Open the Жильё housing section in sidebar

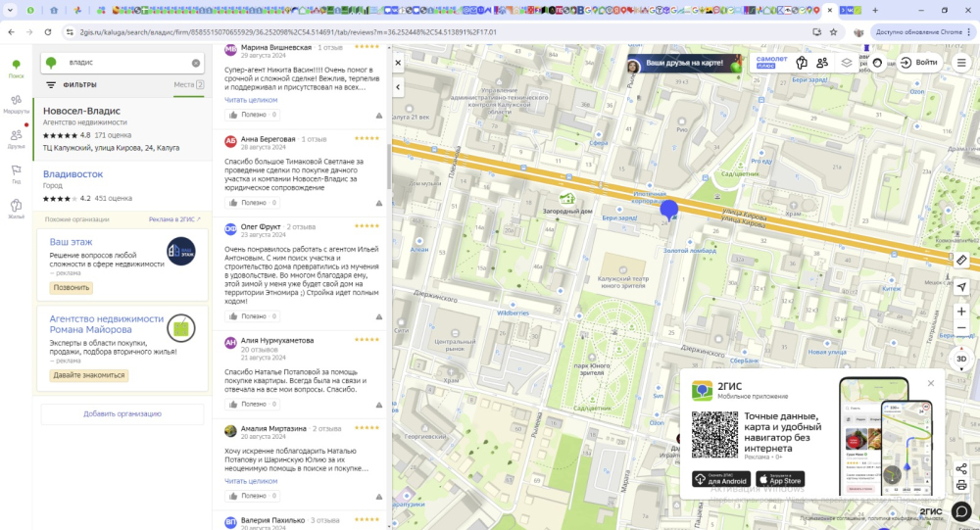tap(17, 209)
